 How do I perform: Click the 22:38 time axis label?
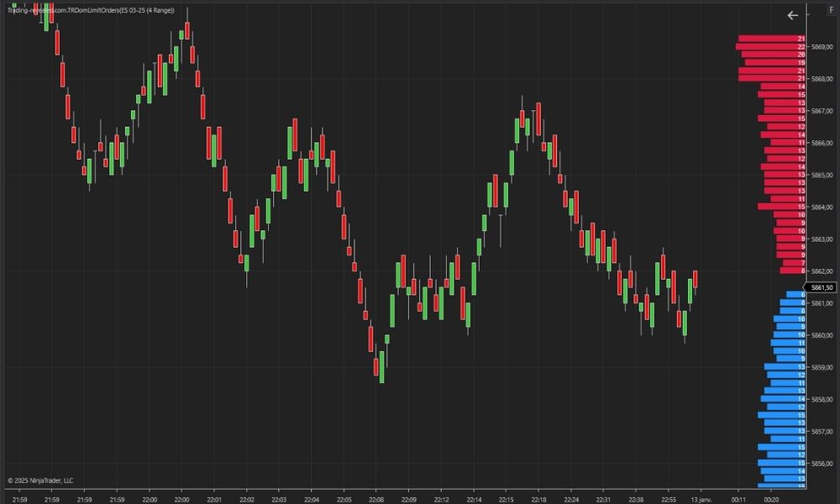635,499
